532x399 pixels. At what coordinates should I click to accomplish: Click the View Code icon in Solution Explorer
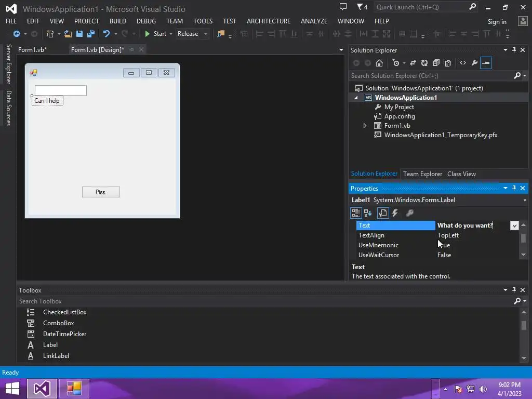[x=463, y=63]
